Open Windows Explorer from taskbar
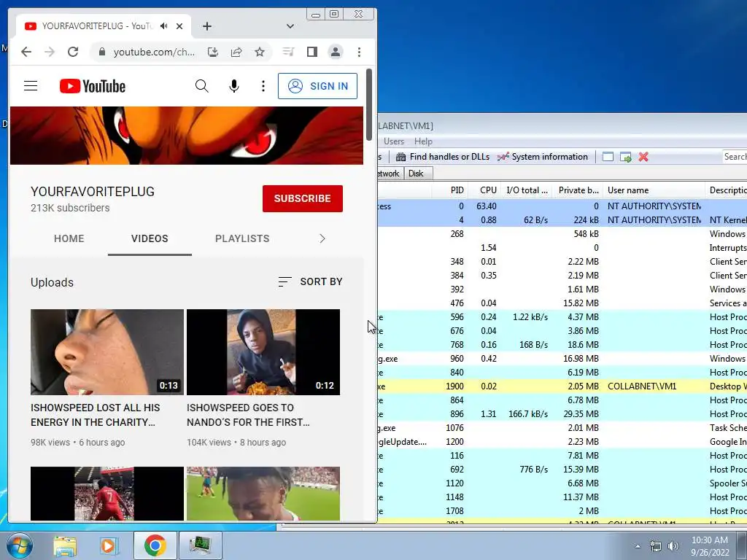This screenshot has width=747, height=560. (x=65, y=545)
